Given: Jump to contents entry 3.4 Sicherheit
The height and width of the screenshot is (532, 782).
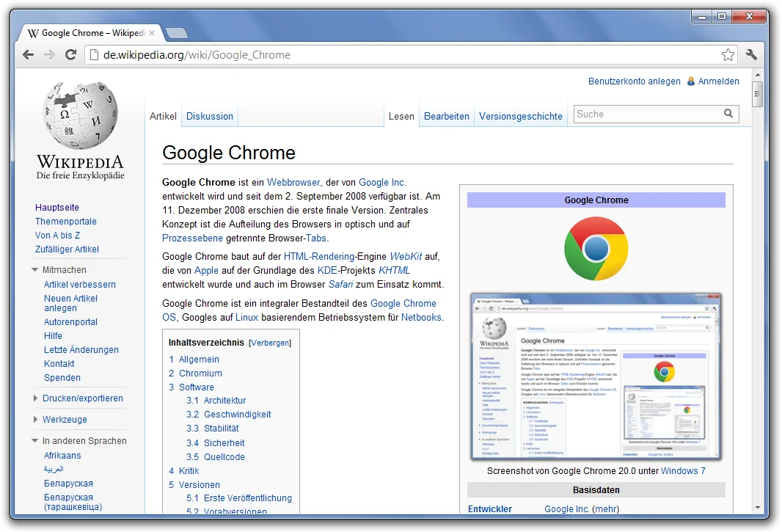Looking at the screenshot, I should tap(216, 442).
